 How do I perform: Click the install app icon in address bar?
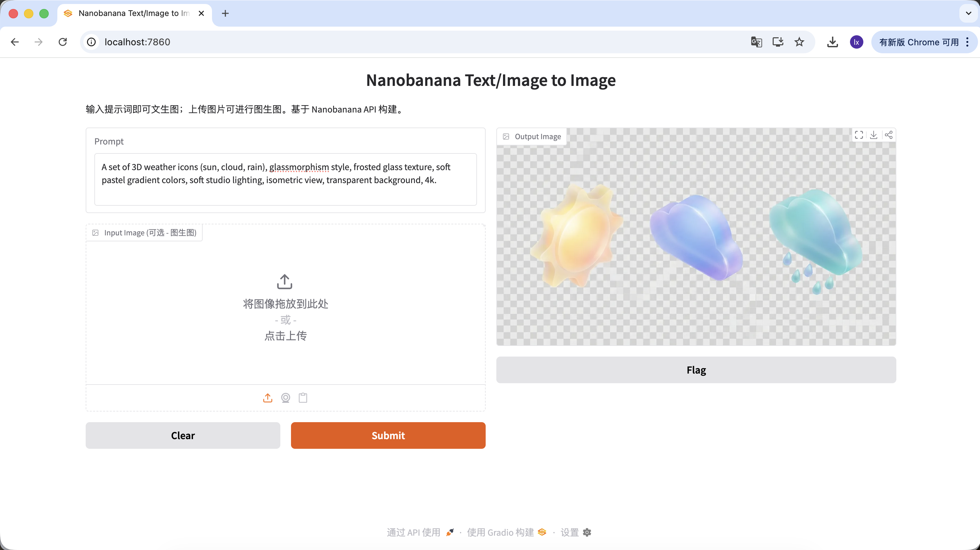pyautogui.click(x=778, y=42)
